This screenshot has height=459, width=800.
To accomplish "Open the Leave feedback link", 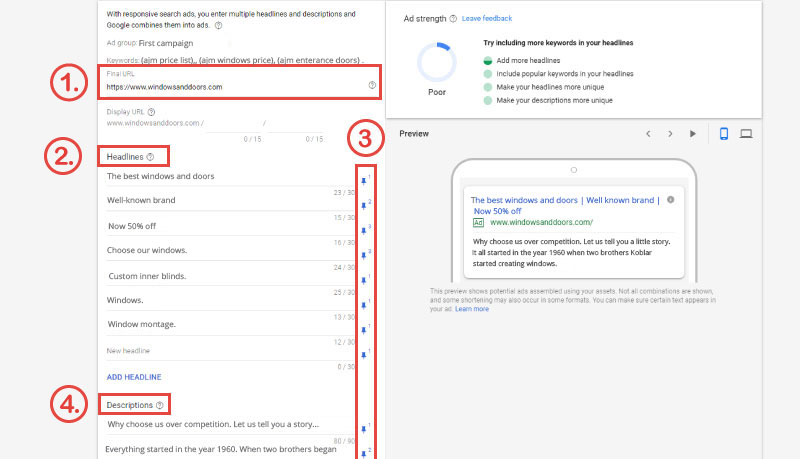I will click(x=487, y=19).
